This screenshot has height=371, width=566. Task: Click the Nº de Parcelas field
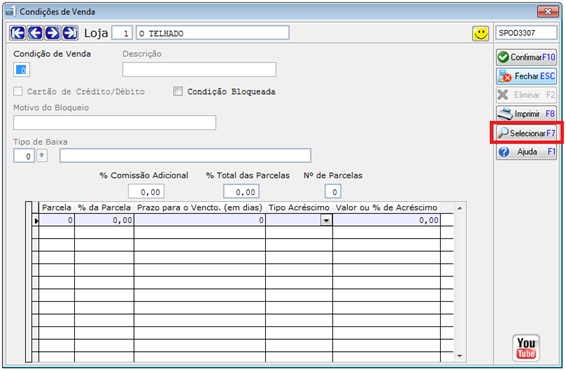(x=333, y=192)
